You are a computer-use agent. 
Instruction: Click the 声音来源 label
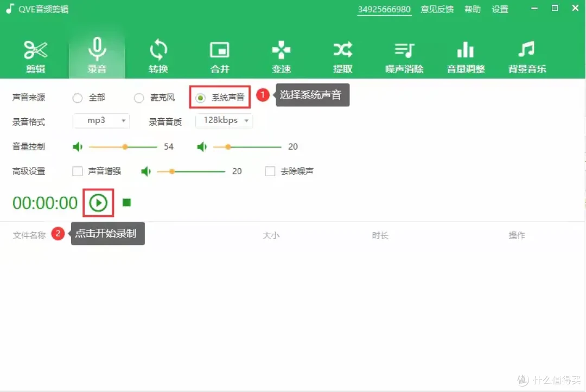(29, 98)
